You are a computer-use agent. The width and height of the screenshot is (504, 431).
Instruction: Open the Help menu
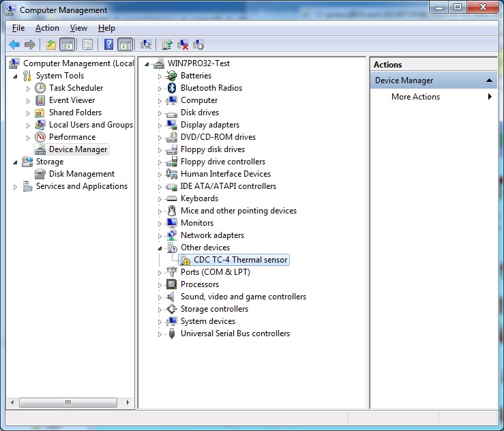pyautogui.click(x=106, y=28)
